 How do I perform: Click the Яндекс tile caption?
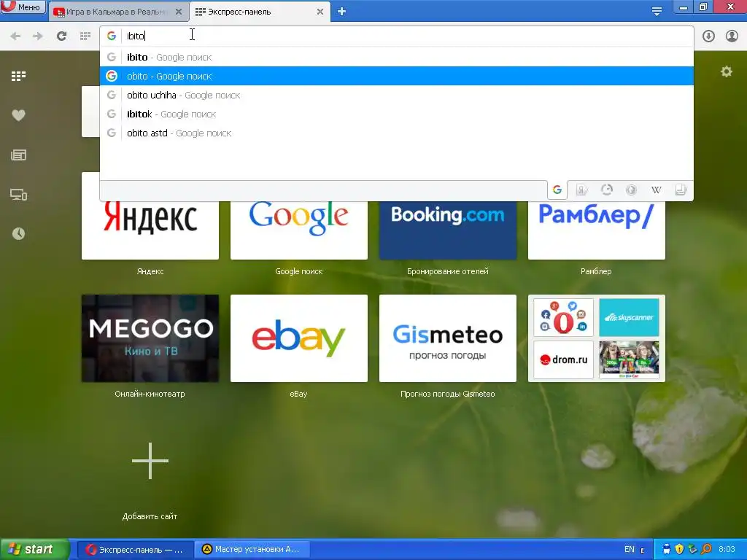click(150, 271)
